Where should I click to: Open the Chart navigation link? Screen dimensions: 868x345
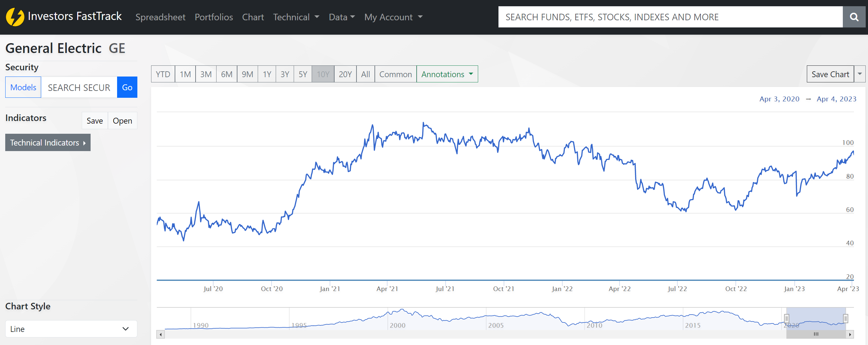tap(253, 17)
